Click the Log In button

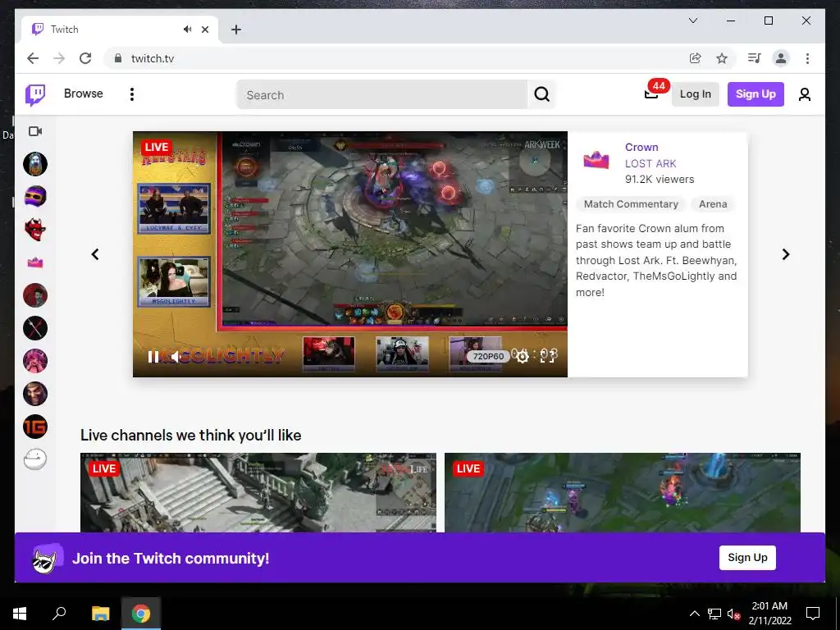pyautogui.click(x=696, y=94)
